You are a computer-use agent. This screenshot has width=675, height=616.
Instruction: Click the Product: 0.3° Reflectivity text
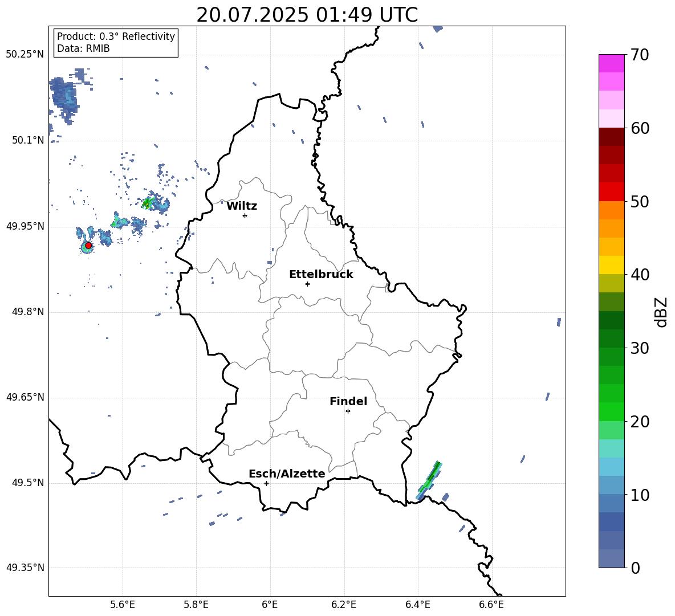coord(116,36)
